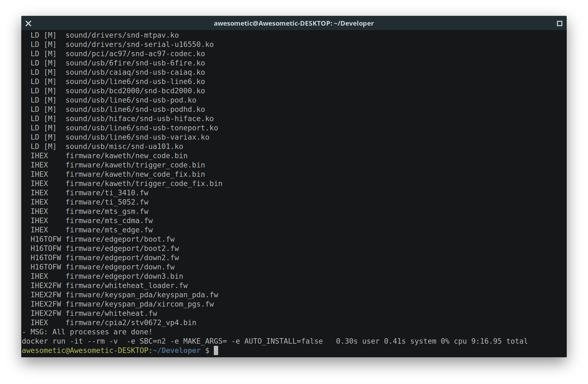
Task: Click the 9:16.95 total time value
Action: click(x=486, y=341)
